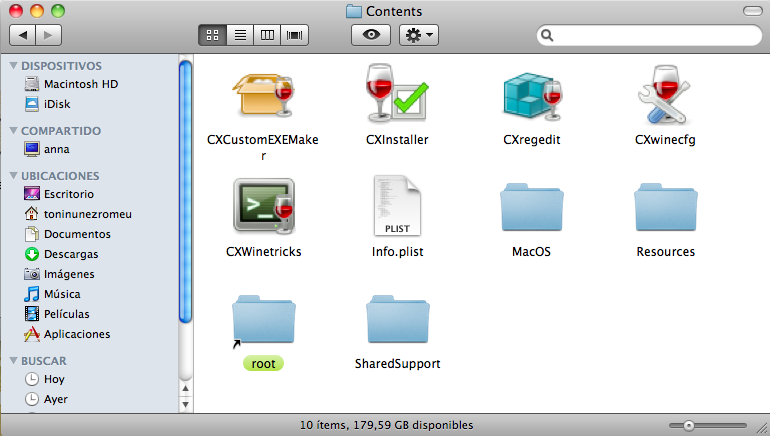
Task: Select the SharedSupport folder icon
Action: click(398, 320)
